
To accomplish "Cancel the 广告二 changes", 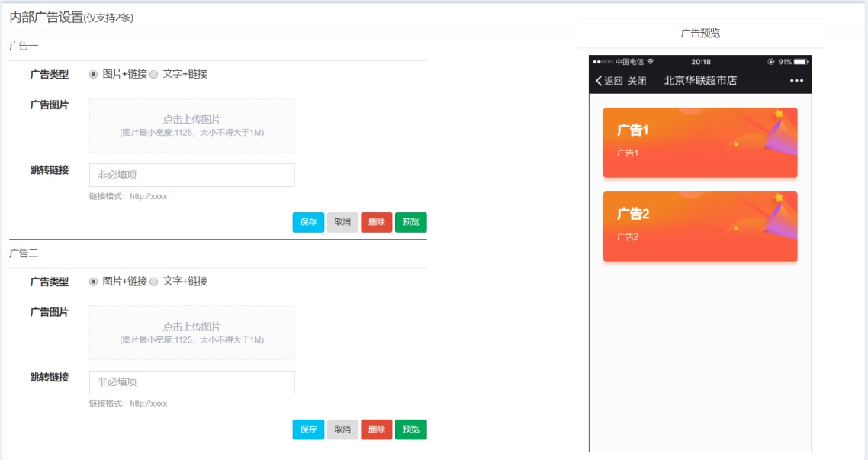I will point(342,429).
